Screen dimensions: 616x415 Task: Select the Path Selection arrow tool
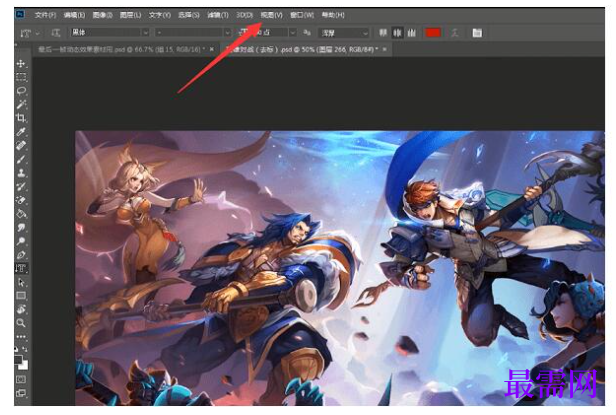coord(21,282)
